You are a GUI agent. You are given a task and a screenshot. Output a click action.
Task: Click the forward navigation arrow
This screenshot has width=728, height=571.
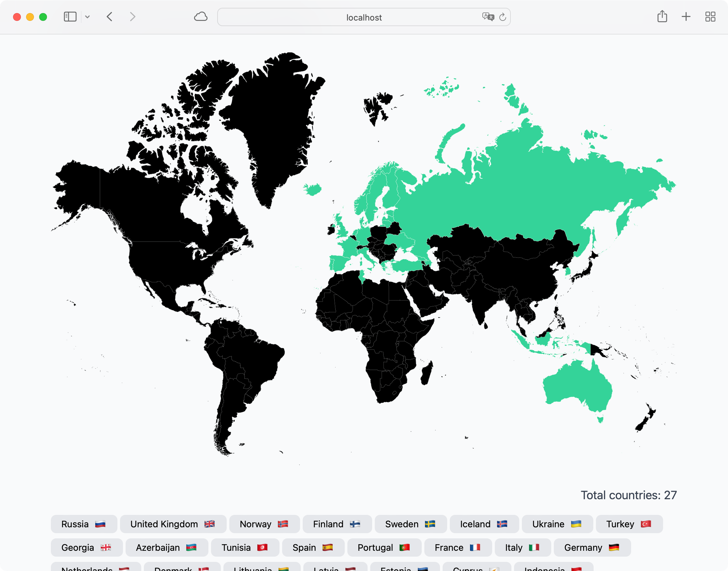[133, 17]
